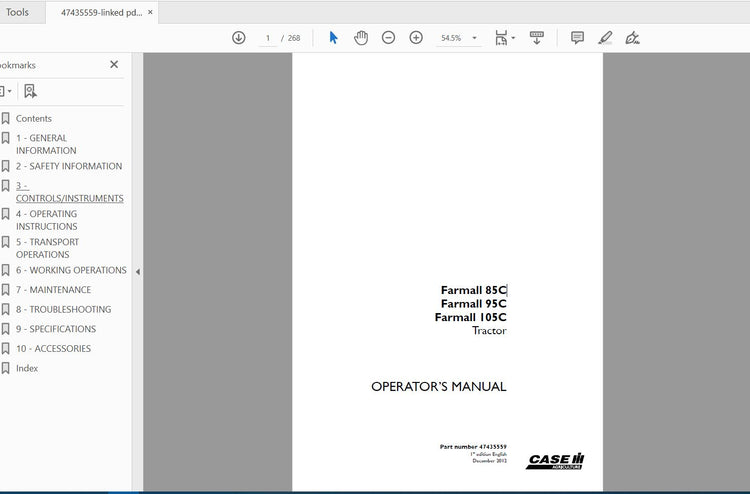The image size is (750, 494).
Task: Click the CASE IH logo on the page
Action: tap(555, 461)
